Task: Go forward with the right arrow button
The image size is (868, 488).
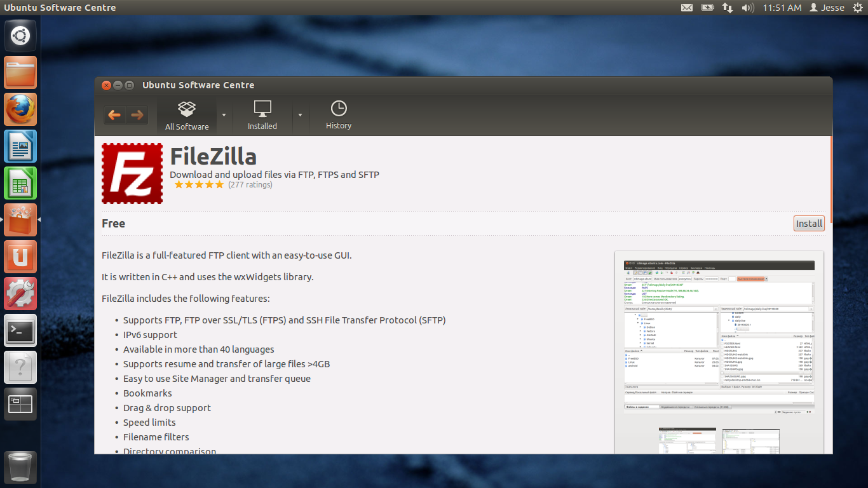Action: (137, 115)
